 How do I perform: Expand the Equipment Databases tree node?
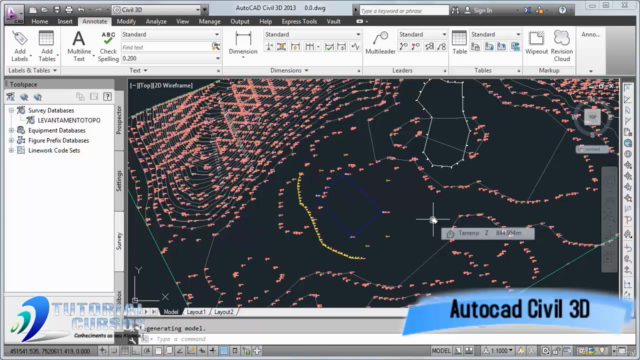coord(11,130)
